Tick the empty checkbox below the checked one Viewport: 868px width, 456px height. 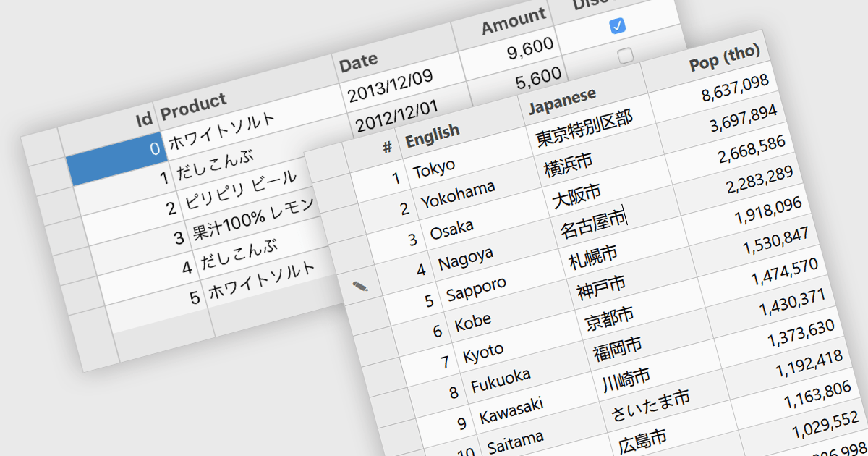pyautogui.click(x=625, y=55)
